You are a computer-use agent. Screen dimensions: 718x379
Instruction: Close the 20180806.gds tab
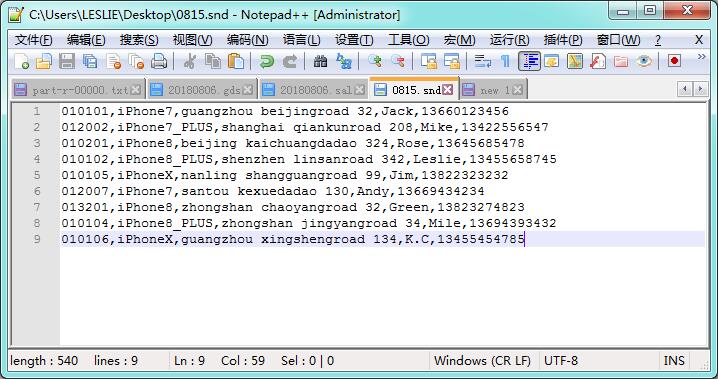248,90
